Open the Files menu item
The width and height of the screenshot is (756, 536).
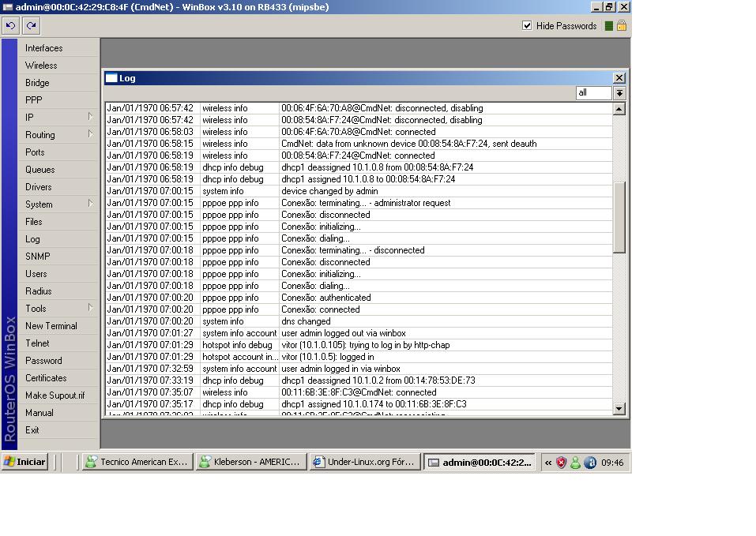(x=58, y=222)
